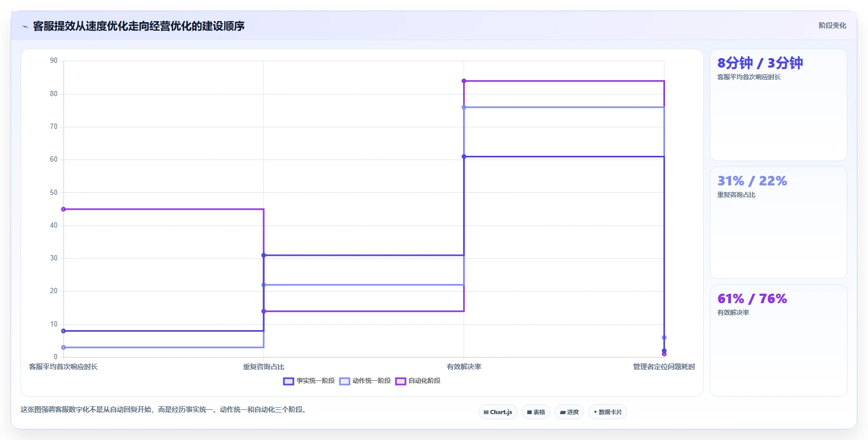Click the 动作统一阶段 legend color swatch
868x440 pixels.
(x=345, y=381)
